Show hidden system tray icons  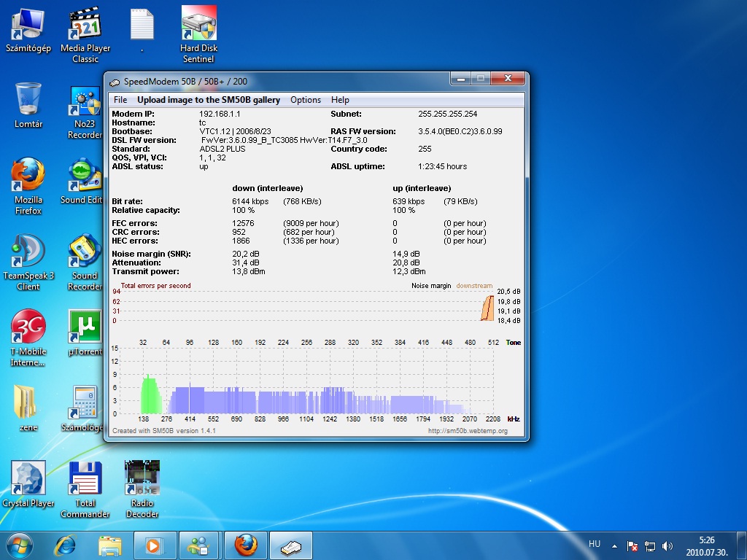click(x=614, y=546)
